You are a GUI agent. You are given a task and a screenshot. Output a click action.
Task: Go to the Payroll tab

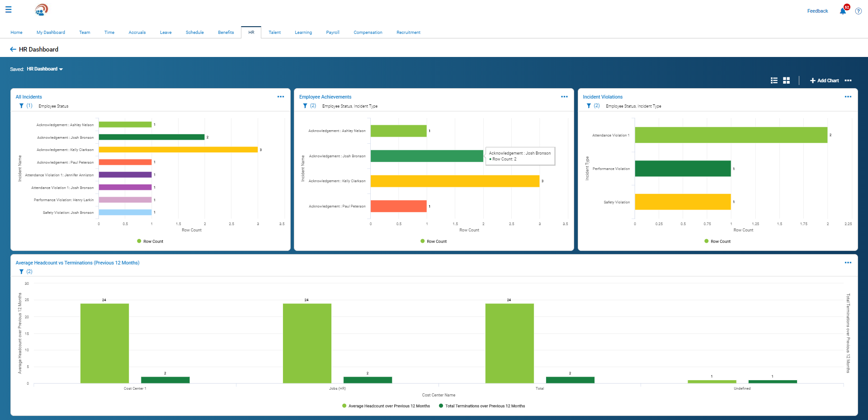click(x=332, y=33)
